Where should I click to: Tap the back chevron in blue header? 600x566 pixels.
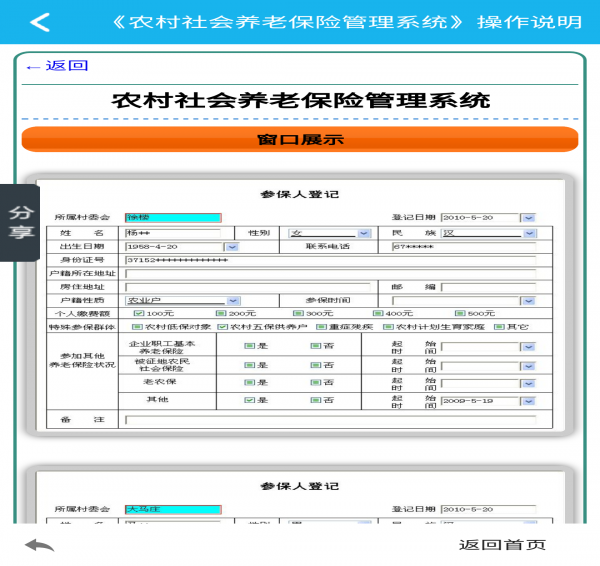tap(40, 22)
